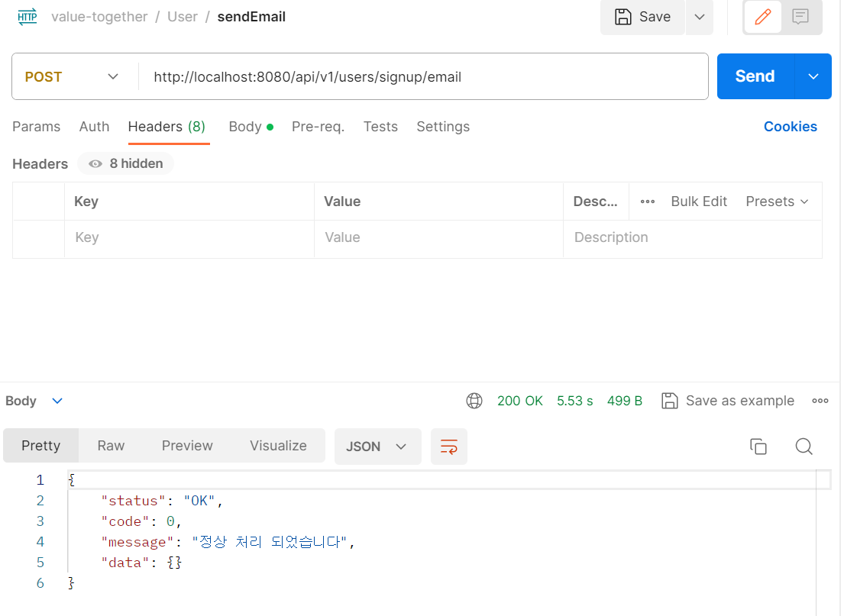Expand the Send options arrow
Image resolution: width=844 pixels, height=616 pixels.
(813, 76)
